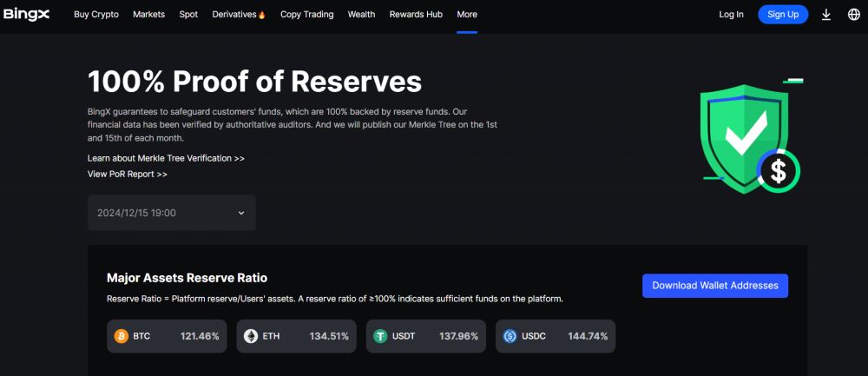Click the orange Bitcoin coin icon
868x376 pixels.
coord(122,336)
